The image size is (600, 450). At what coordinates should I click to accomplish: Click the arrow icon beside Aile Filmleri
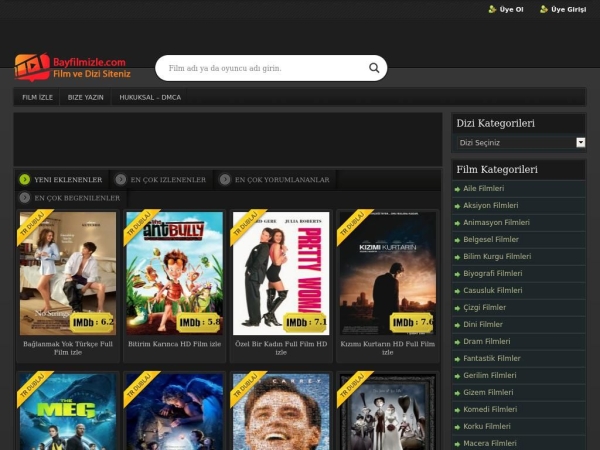click(x=457, y=189)
